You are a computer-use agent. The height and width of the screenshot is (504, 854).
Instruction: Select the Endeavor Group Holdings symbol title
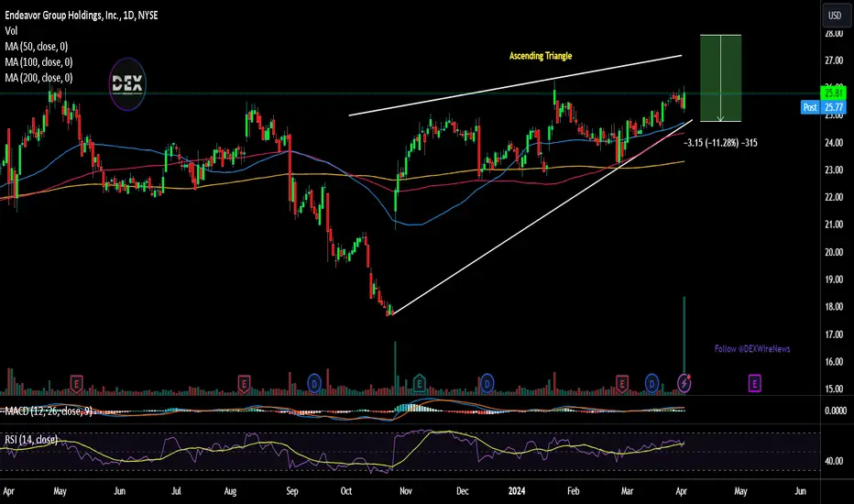tap(82, 16)
